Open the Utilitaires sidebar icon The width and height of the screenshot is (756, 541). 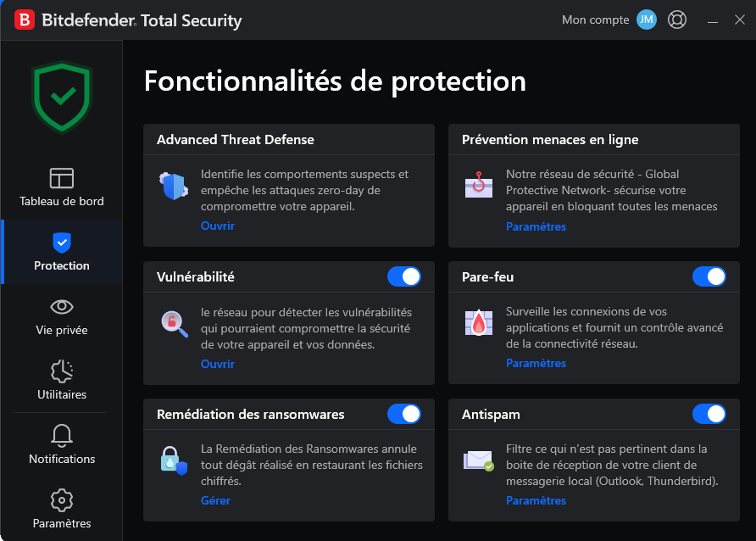[62, 371]
